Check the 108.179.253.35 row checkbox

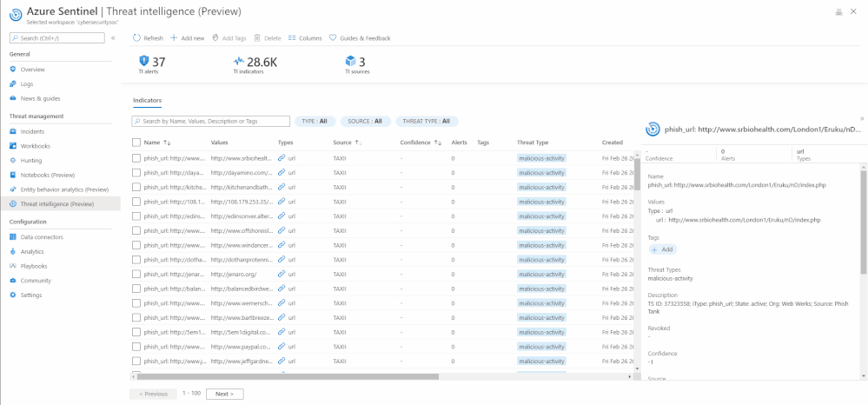tap(136, 202)
